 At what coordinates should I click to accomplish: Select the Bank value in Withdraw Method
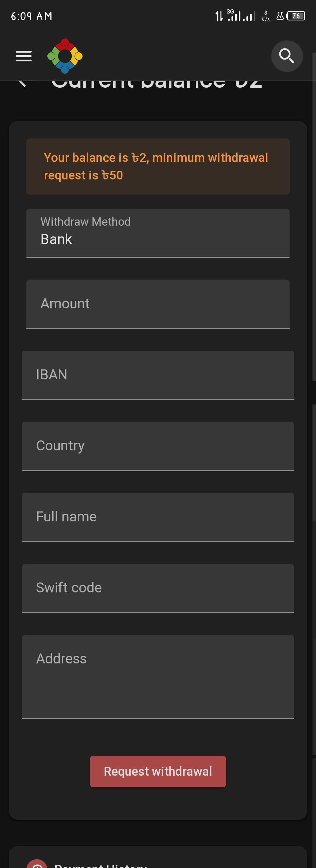(56, 239)
